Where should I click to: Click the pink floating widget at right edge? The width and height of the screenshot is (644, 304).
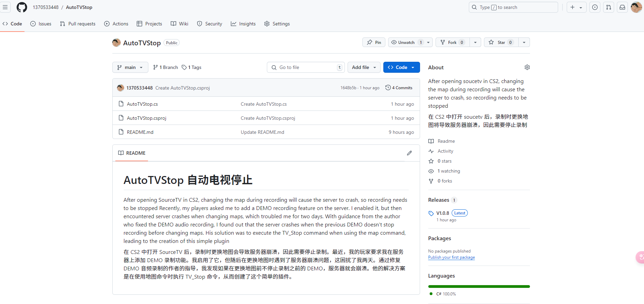coord(640,257)
